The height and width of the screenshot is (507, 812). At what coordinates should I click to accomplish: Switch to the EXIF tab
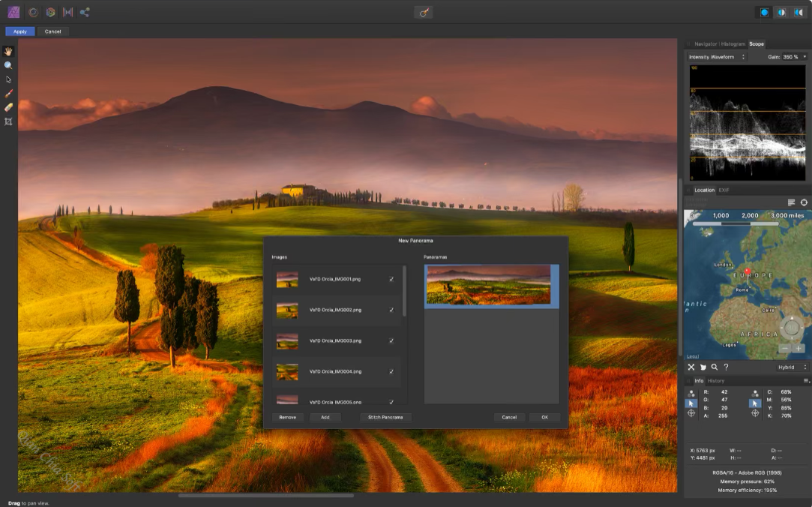click(724, 190)
